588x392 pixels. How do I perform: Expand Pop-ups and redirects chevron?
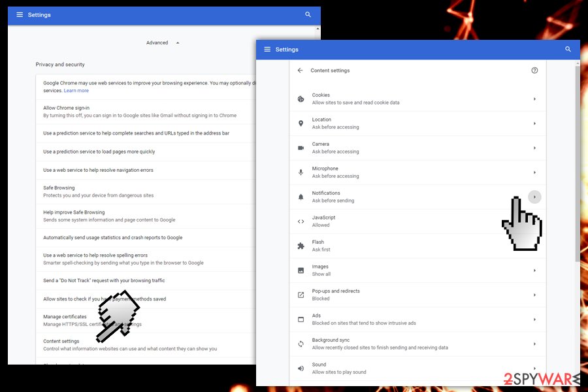click(534, 295)
